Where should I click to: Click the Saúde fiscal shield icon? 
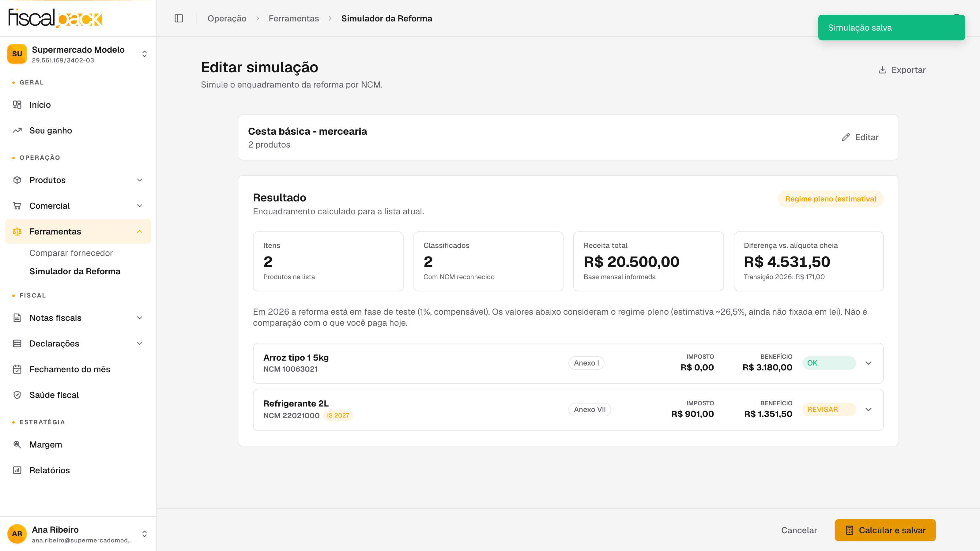pyautogui.click(x=17, y=395)
